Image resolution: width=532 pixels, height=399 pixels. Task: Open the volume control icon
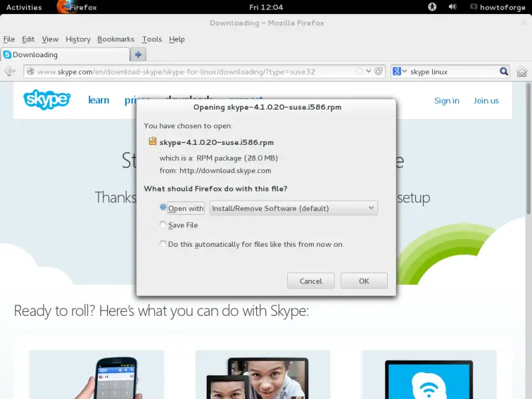click(452, 7)
